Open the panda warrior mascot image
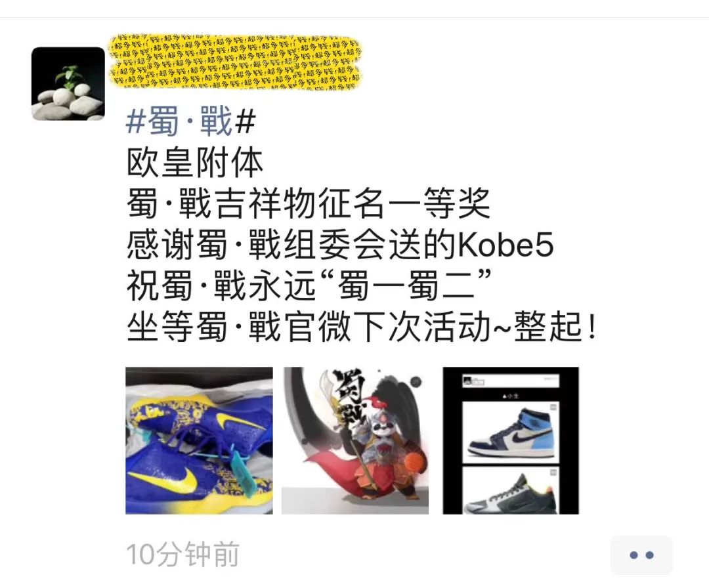The height and width of the screenshot is (588, 709). point(355,440)
